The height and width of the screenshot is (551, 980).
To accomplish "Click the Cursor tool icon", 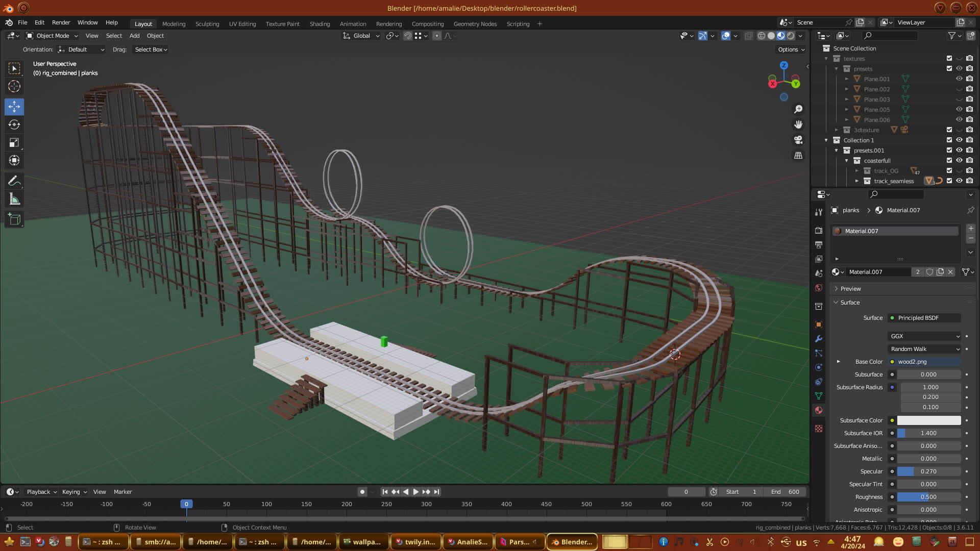I will (14, 86).
